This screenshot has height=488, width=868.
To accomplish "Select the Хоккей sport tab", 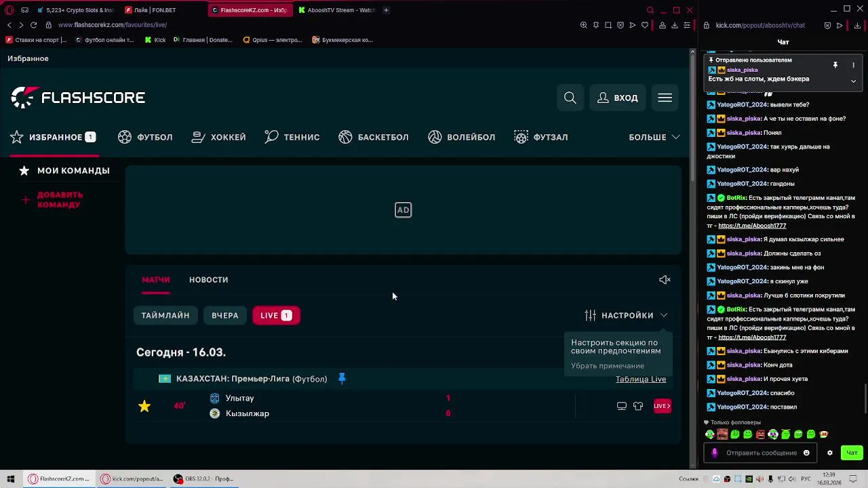I will click(218, 137).
